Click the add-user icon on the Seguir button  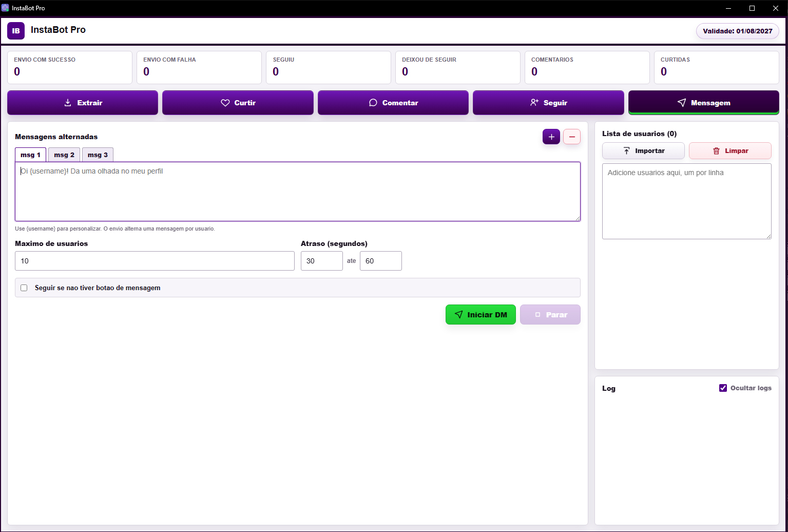pos(534,103)
